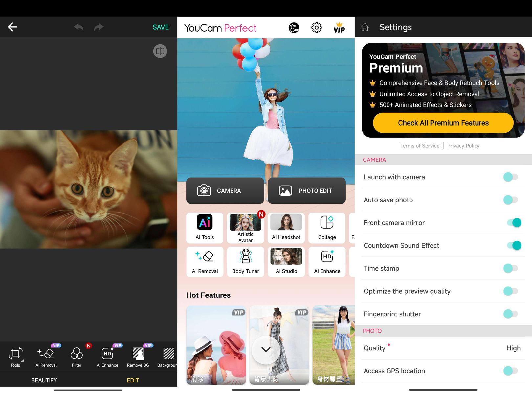Tap the PHOTO EDIT button
The height and width of the screenshot is (394, 532).
click(307, 191)
